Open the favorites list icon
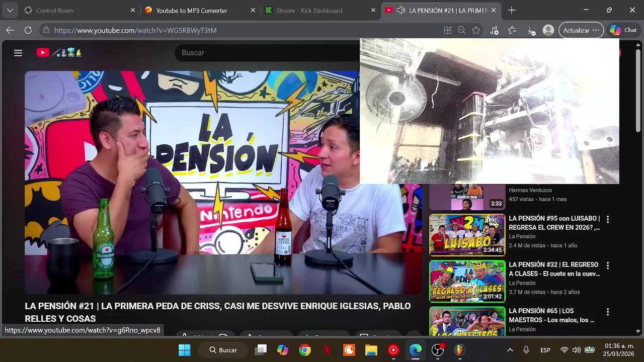Screen dimensions: 644x362 coord(512,30)
